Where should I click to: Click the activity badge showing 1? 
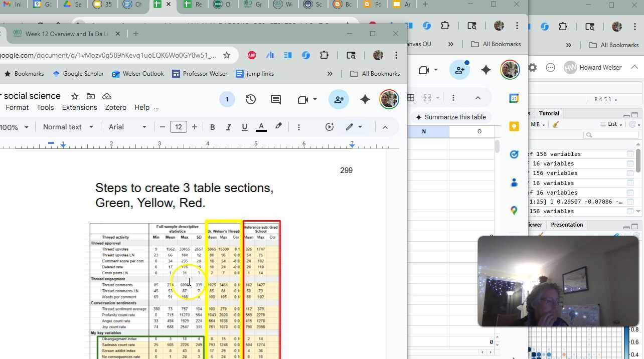[227, 99]
